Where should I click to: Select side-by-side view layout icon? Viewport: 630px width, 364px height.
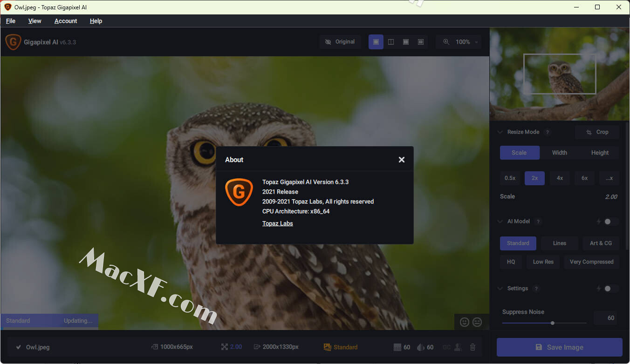point(406,42)
